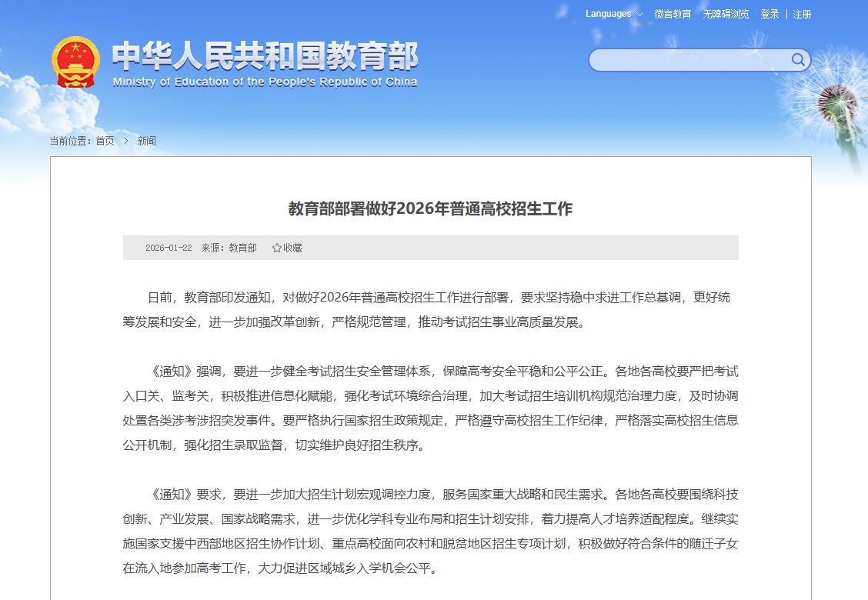The width and height of the screenshot is (868, 600).
Task: Click the English Ministry of Education subtitle
Action: pyautogui.click(x=265, y=82)
